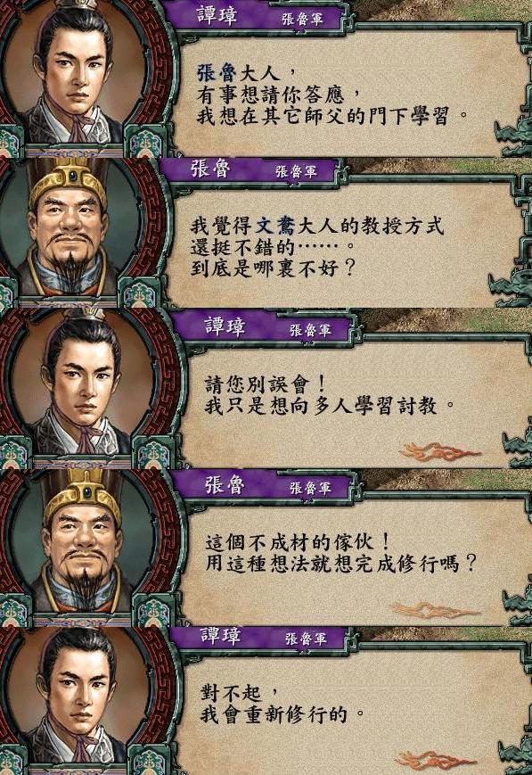Screen dimensions: 532x775
Task: Click the text 對不起， in the last dialogue
Action: point(241,692)
